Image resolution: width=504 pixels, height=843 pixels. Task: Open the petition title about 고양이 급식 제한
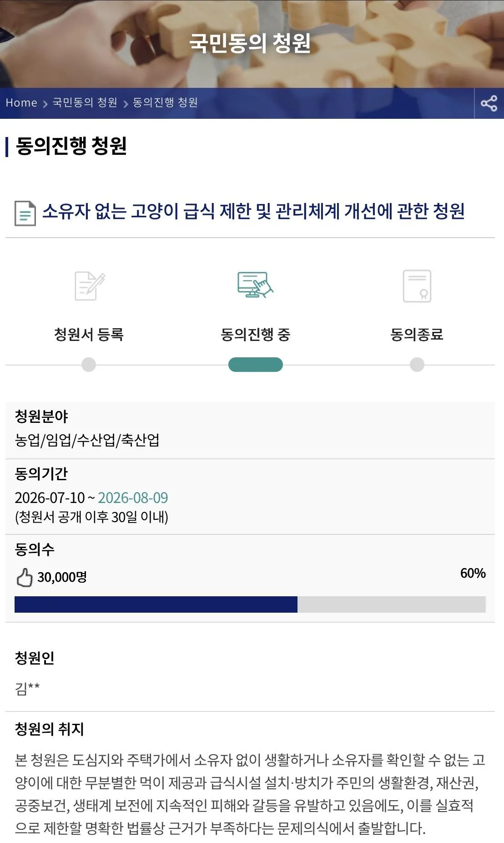coord(253,211)
